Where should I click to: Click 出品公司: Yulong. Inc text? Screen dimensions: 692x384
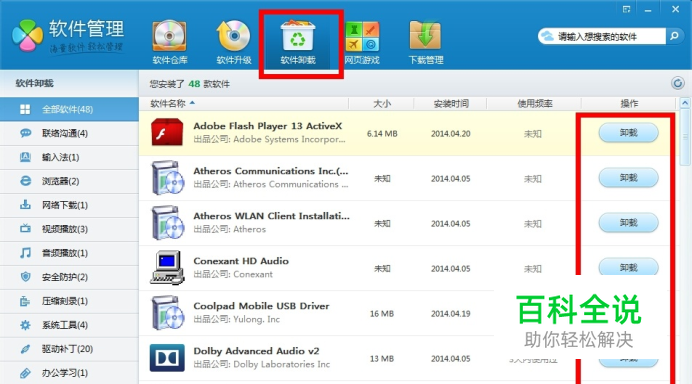[237, 319]
